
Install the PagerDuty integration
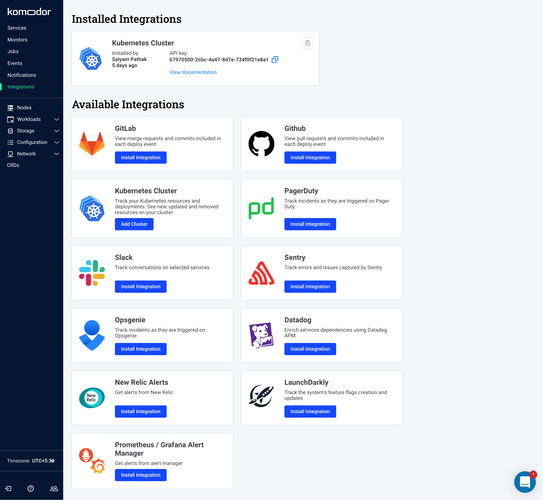(310, 224)
